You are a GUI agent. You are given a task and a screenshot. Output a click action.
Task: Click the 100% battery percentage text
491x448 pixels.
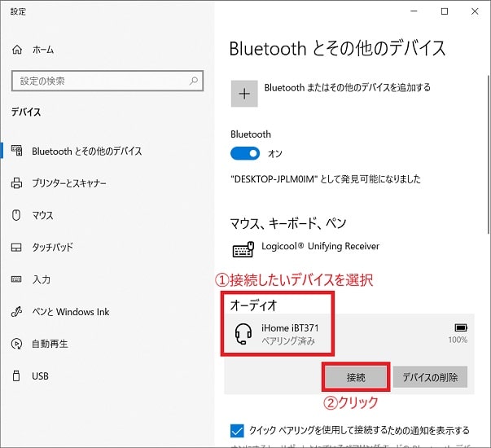(458, 340)
